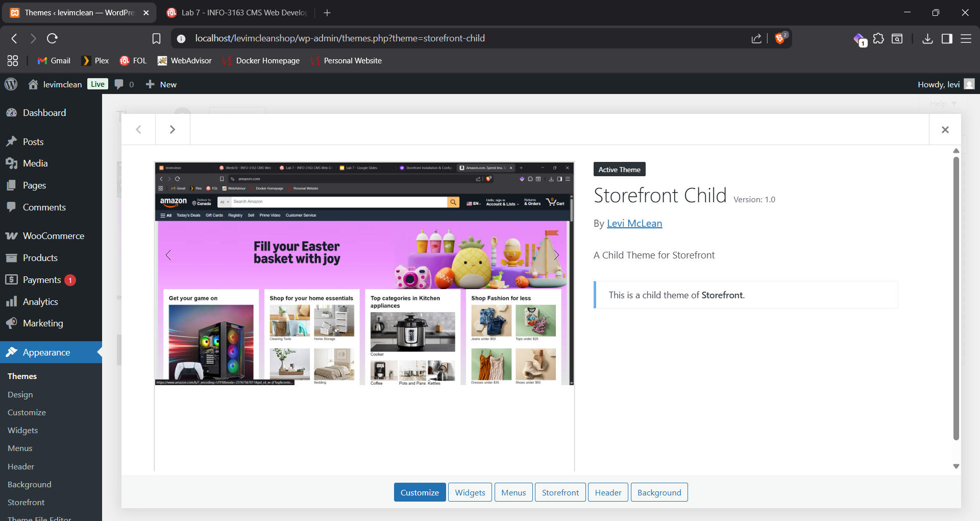The height and width of the screenshot is (521, 980).
Task: Open WooCommerce in the admin sidebar
Action: (53, 236)
